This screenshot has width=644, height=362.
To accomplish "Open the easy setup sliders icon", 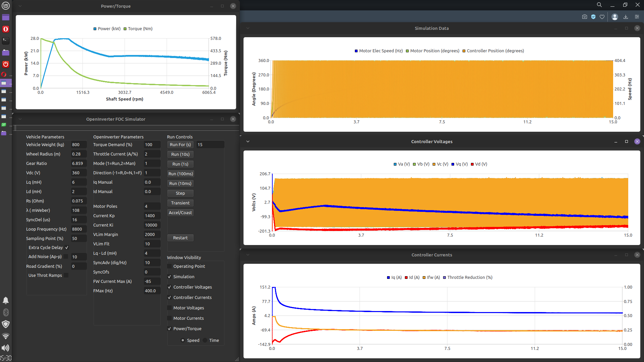I will [x=637, y=17].
